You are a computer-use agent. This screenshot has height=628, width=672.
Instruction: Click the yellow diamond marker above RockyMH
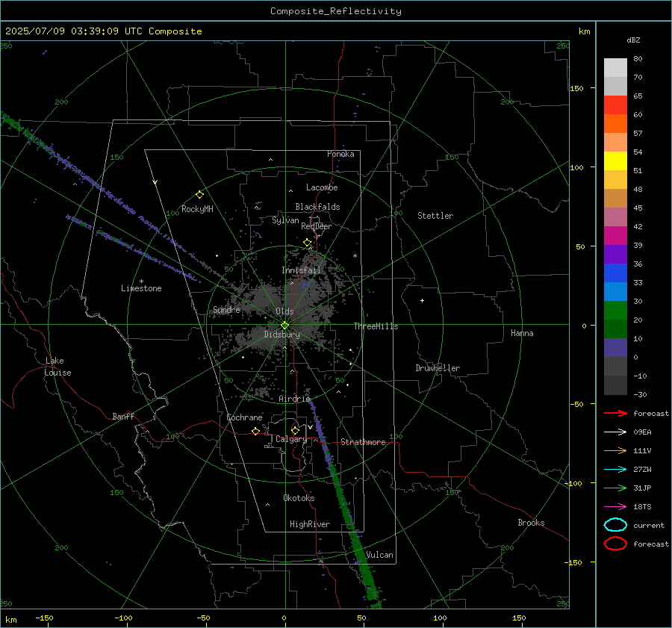[x=199, y=195]
